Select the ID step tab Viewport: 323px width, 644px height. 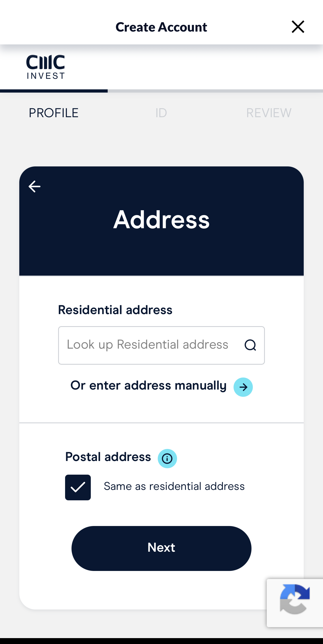click(x=161, y=113)
